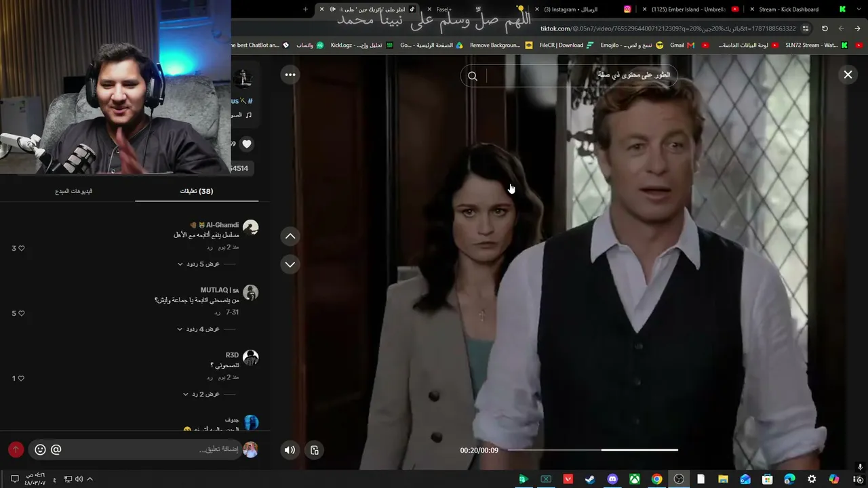Image resolution: width=868 pixels, height=488 pixels.
Task: Open the volume control in system tray
Action: pos(79,479)
